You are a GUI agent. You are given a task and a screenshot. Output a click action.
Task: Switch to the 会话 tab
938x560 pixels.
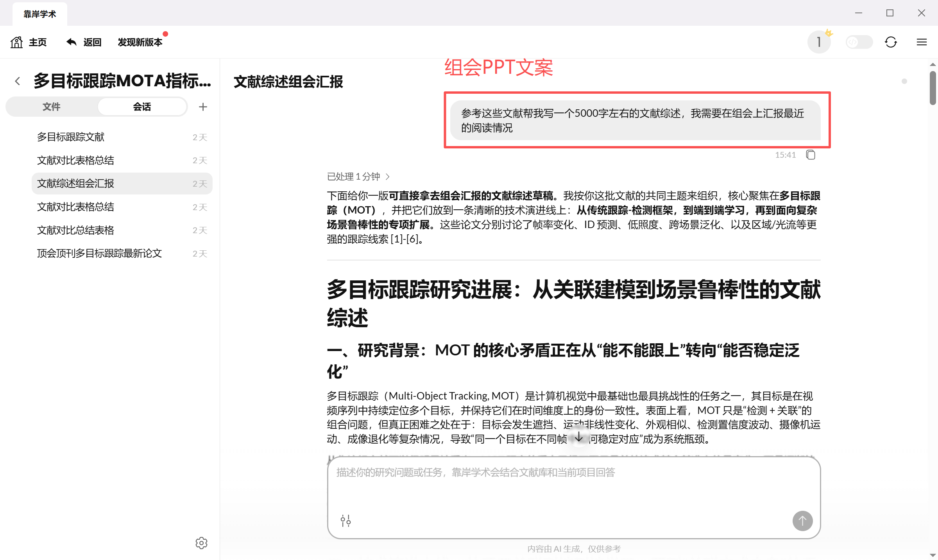point(142,107)
